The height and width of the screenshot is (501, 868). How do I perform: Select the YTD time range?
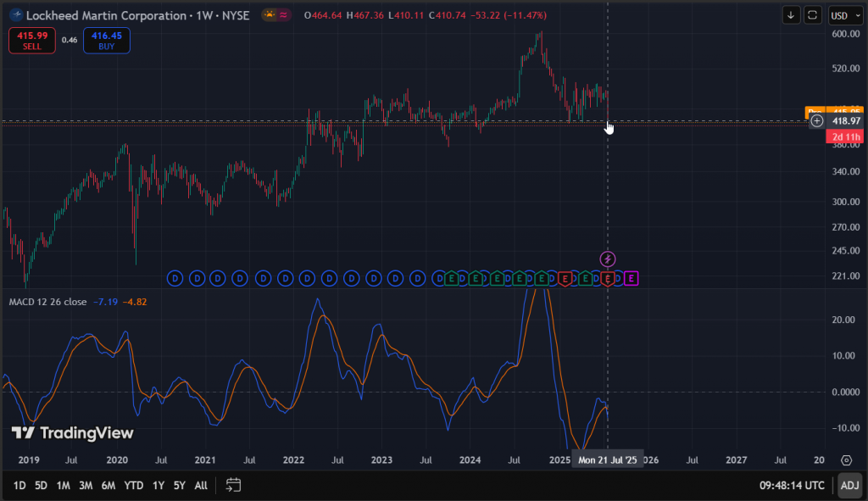pyautogui.click(x=133, y=486)
